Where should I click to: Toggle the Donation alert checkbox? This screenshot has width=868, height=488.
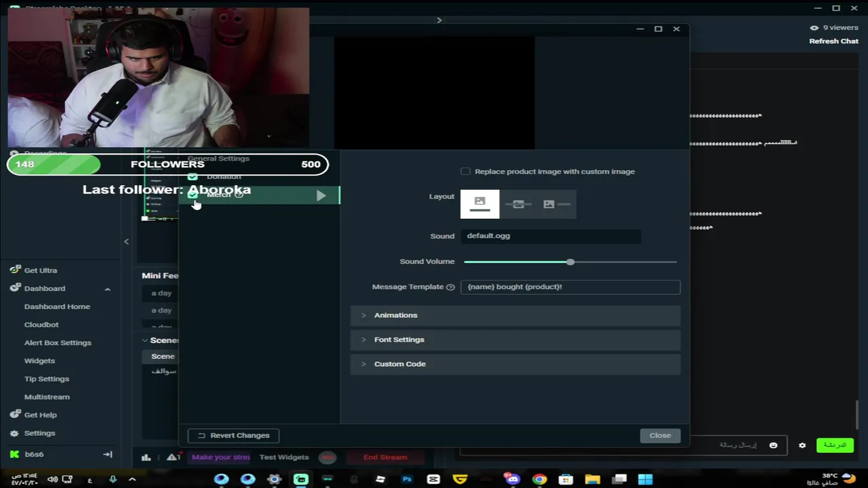click(193, 177)
